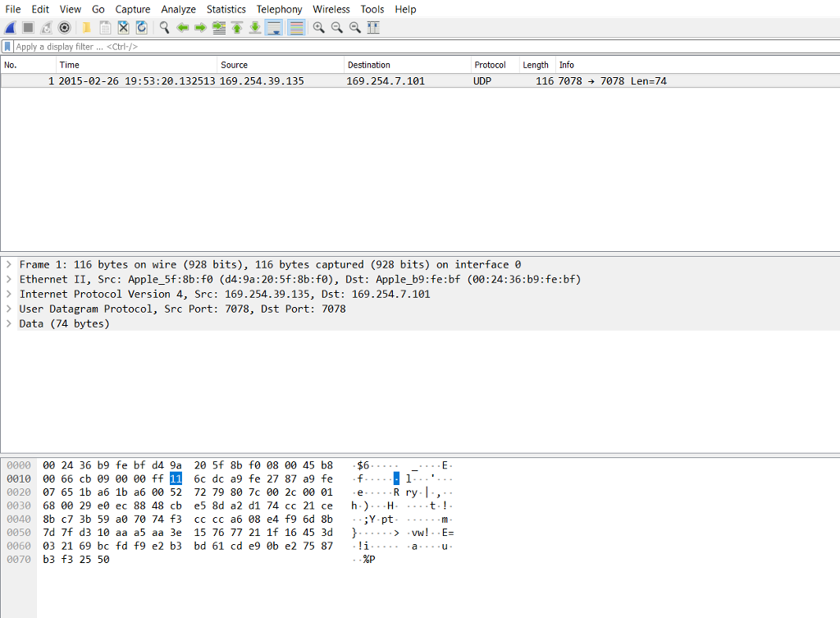The image size is (840, 618).
Task: Open the Find Packet tool
Action: [163, 27]
